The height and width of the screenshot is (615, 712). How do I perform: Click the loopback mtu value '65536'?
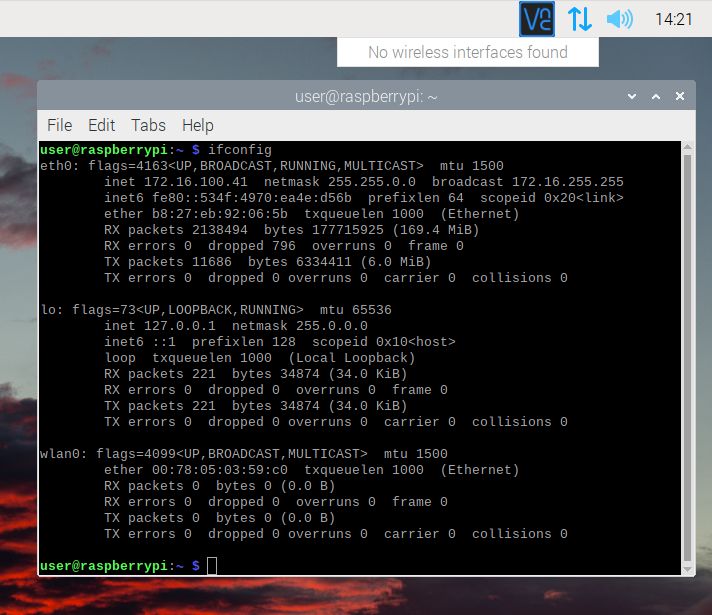372,310
